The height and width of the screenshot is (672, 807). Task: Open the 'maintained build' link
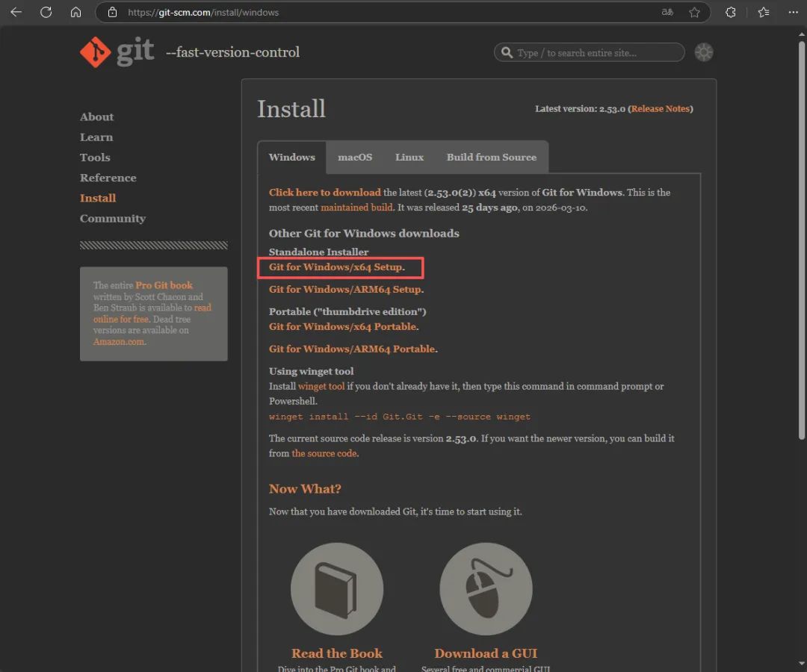click(x=356, y=208)
